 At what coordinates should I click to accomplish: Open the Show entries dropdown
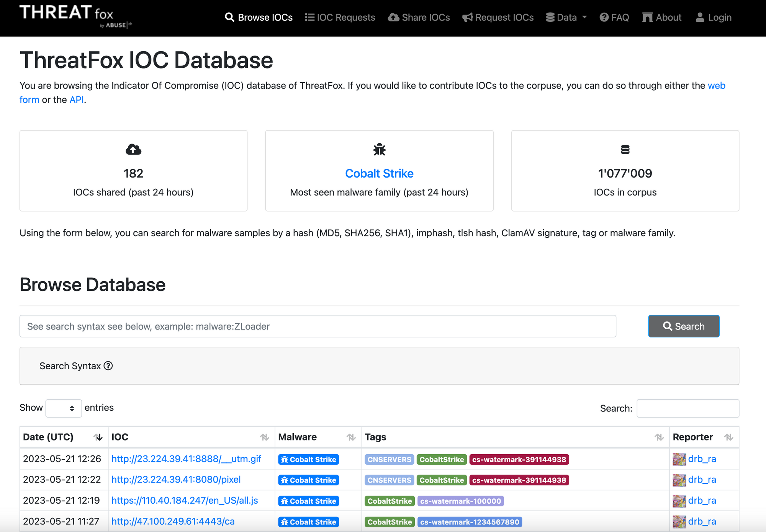coord(63,408)
